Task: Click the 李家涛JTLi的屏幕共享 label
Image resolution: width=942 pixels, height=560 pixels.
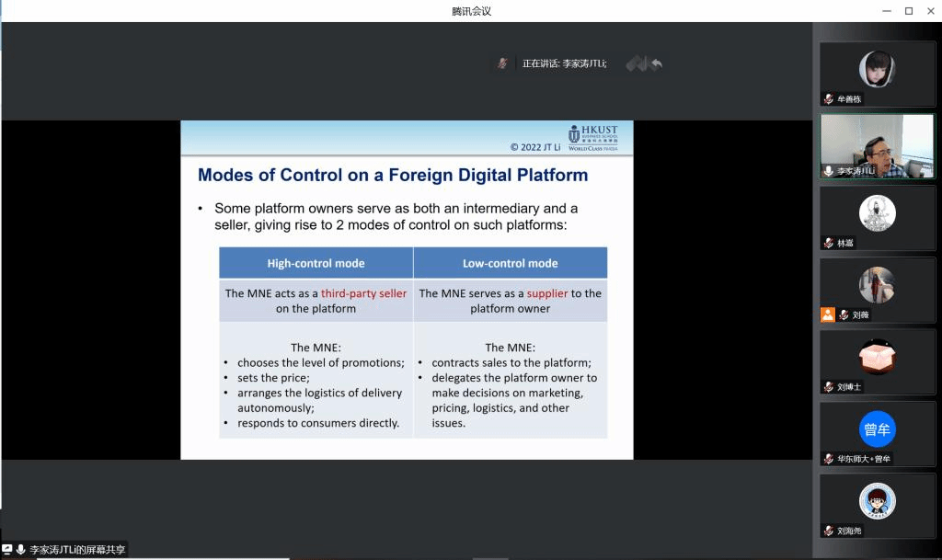Action: [x=77, y=549]
